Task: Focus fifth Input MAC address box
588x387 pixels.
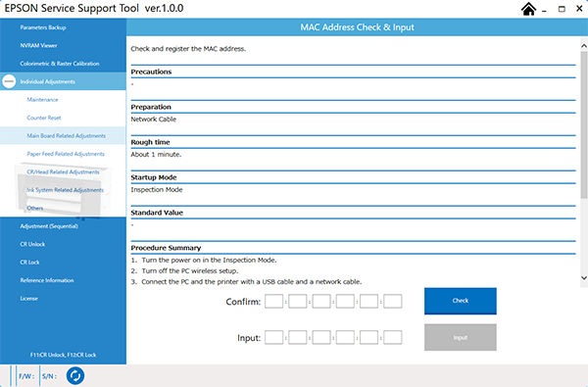Action: tap(369, 337)
